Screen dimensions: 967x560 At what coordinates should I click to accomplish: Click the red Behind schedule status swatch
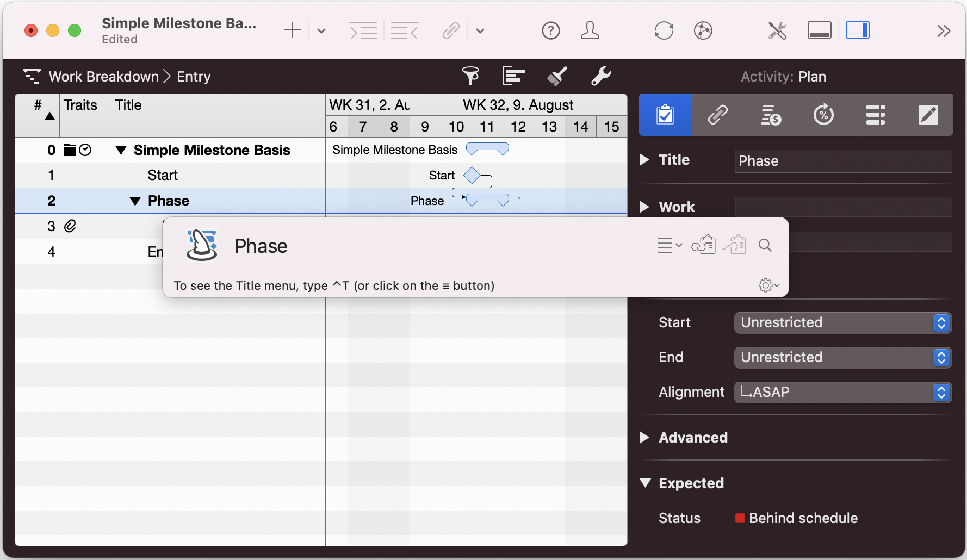pyautogui.click(x=740, y=518)
